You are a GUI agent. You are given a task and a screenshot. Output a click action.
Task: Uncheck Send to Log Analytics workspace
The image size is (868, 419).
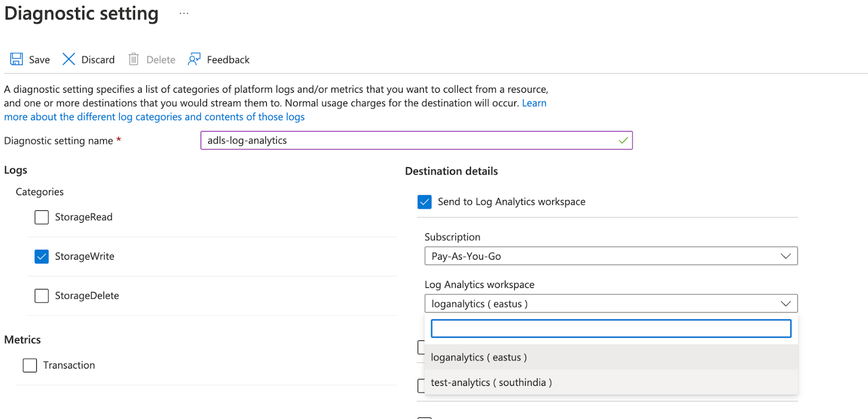tap(425, 202)
